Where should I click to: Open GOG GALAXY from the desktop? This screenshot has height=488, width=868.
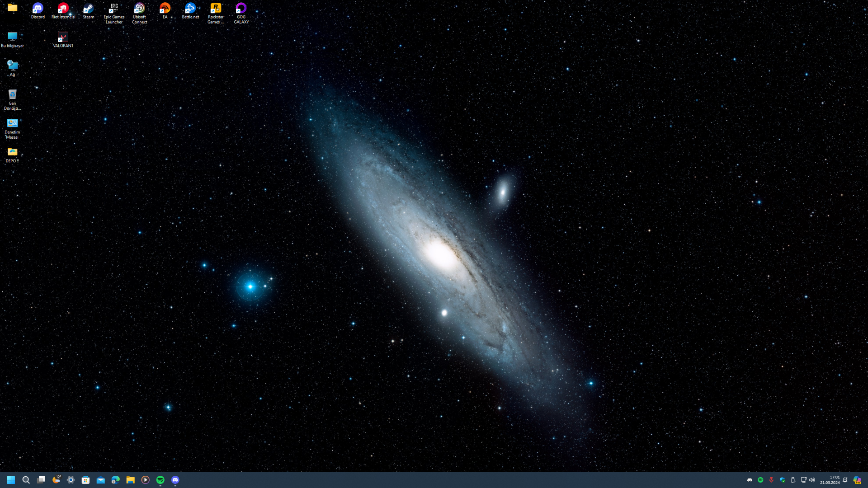tap(241, 9)
